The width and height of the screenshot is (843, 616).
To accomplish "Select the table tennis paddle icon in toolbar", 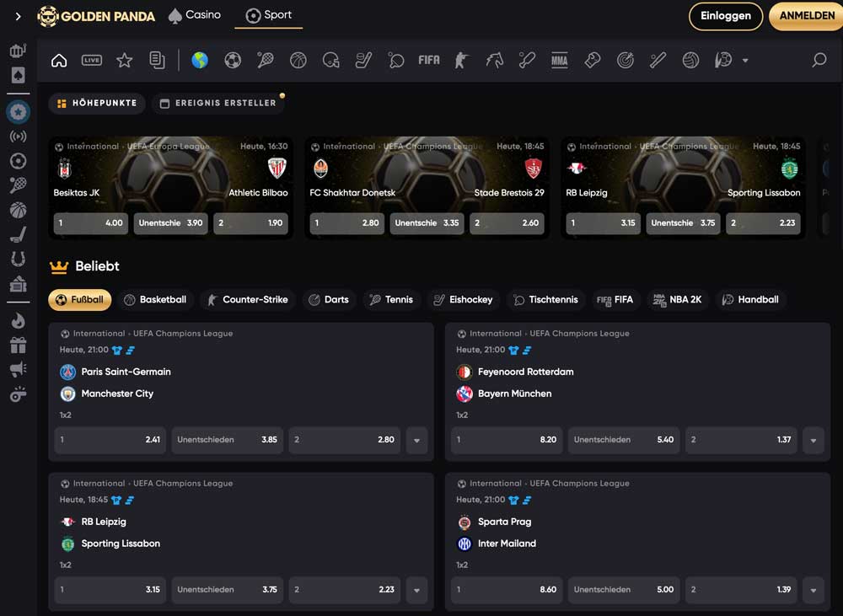I will click(x=396, y=60).
